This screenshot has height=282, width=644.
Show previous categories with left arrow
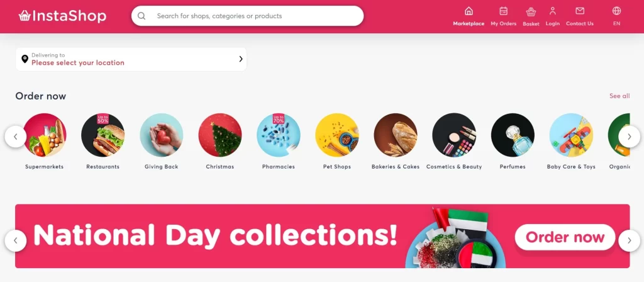pyautogui.click(x=16, y=137)
